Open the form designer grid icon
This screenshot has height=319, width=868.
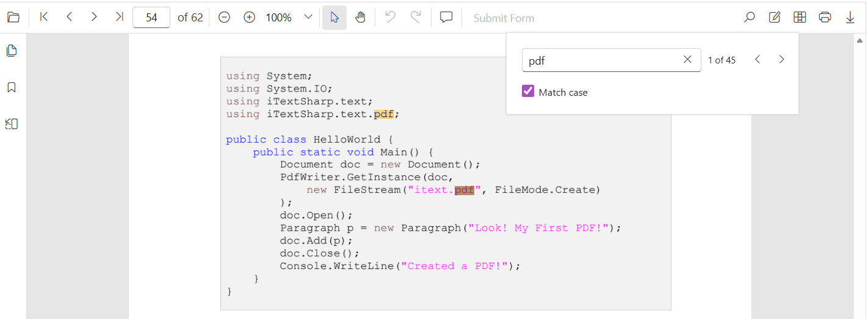(x=800, y=17)
